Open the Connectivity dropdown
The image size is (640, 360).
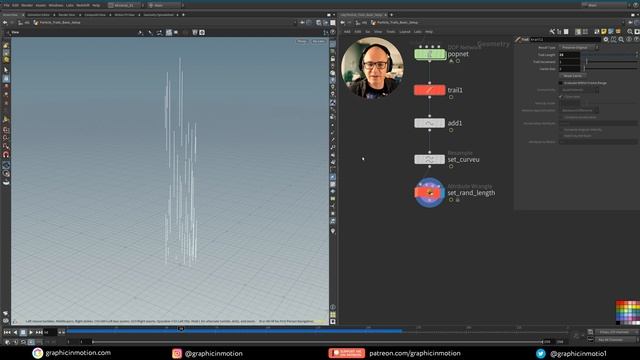click(x=579, y=90)
